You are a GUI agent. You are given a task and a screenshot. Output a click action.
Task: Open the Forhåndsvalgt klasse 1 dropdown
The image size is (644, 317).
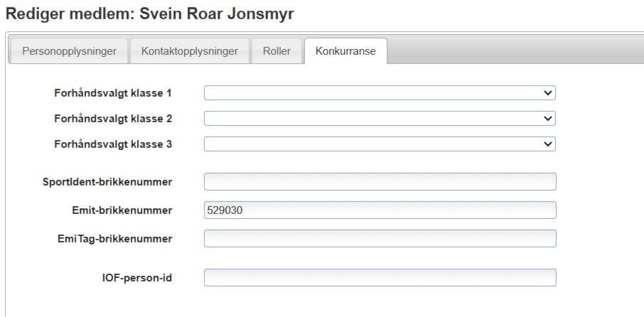pos(379,92)
